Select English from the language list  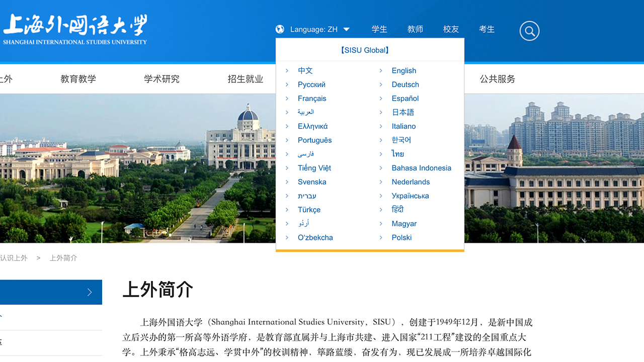404,71
